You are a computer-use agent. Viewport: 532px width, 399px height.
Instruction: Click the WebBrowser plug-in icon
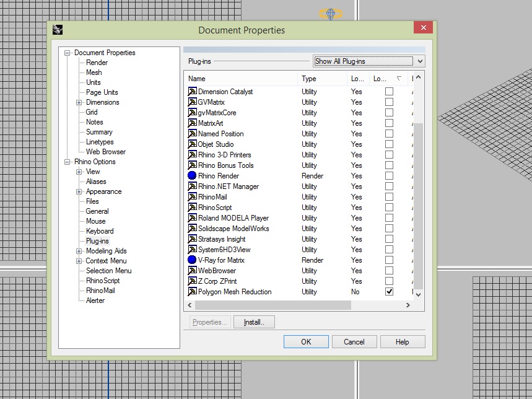(193, 270)
